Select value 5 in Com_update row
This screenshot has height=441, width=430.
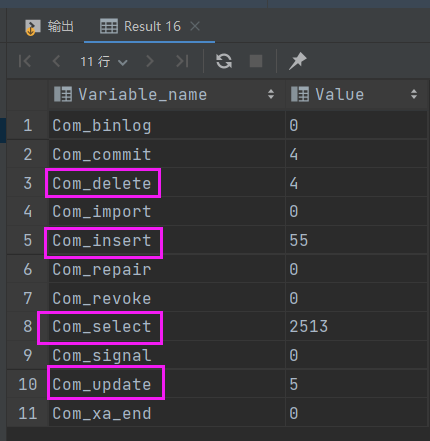click(x=356, y=384)
